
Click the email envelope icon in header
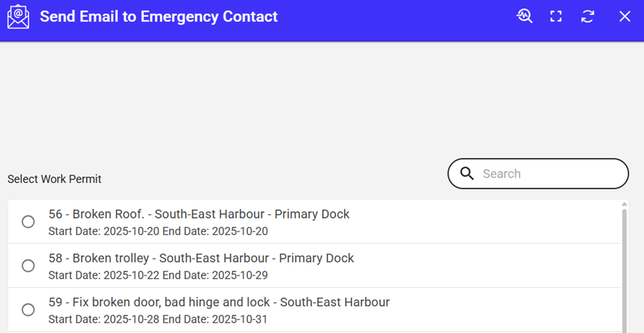pos(18,16)
